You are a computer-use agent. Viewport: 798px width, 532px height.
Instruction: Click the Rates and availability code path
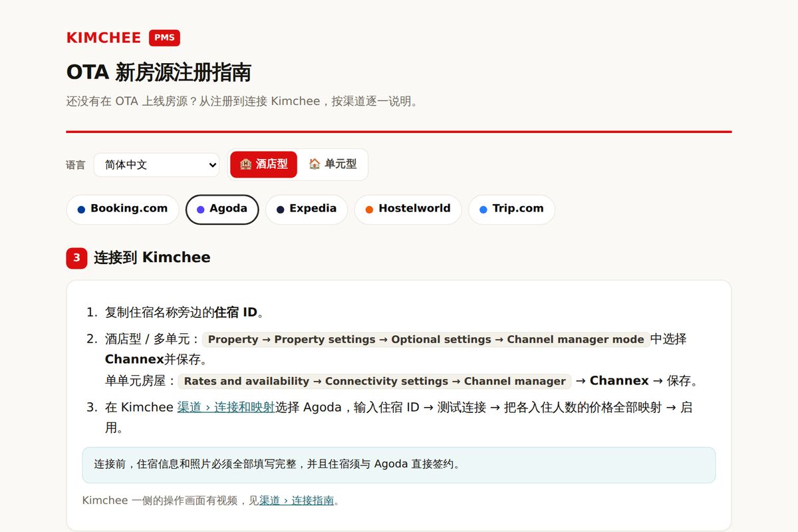pyautogui.click(x=374, y=381)
